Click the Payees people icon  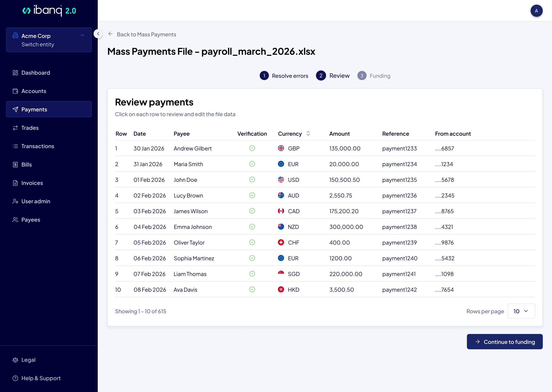pos(15,220)
